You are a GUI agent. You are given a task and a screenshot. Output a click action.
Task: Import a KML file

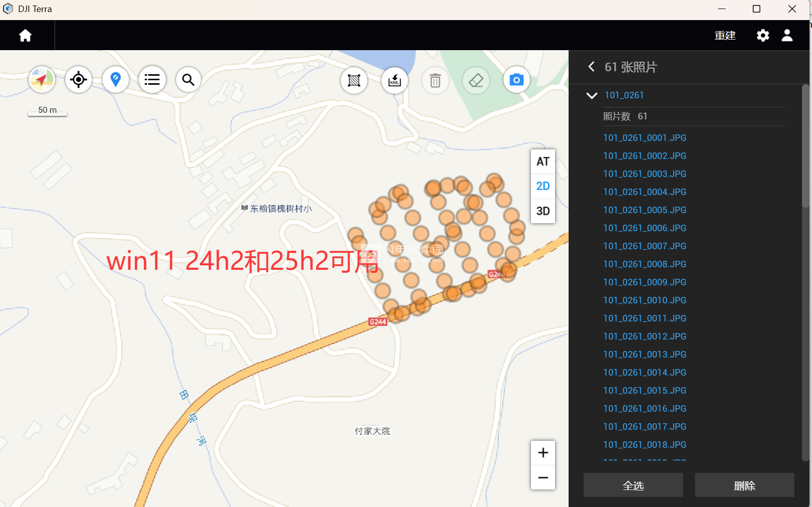[x=394, y=80]
